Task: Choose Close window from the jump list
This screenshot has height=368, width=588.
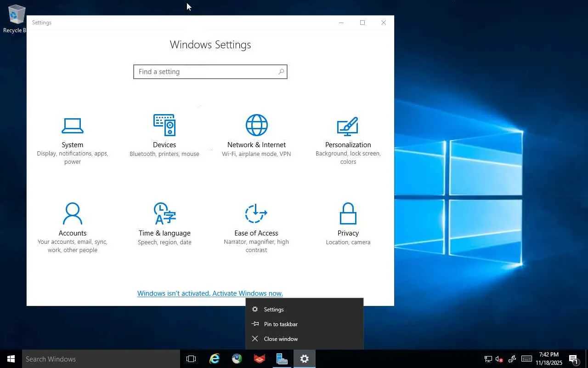Action: tap(305, 339)
